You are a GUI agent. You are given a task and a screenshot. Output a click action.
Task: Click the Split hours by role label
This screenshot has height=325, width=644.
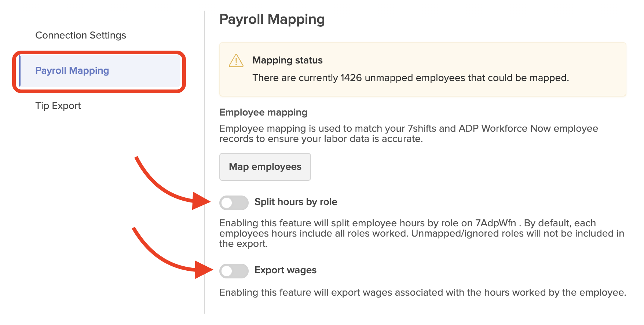(296, 202)
